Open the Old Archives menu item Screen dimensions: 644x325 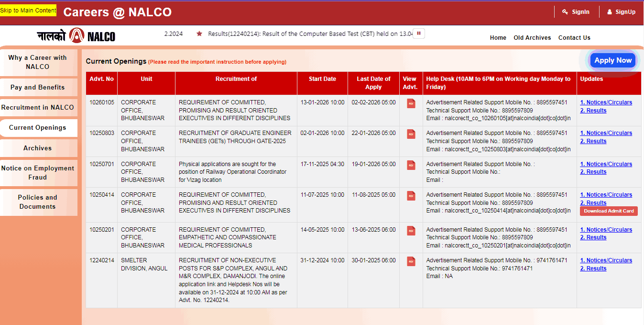click(532, 37)
